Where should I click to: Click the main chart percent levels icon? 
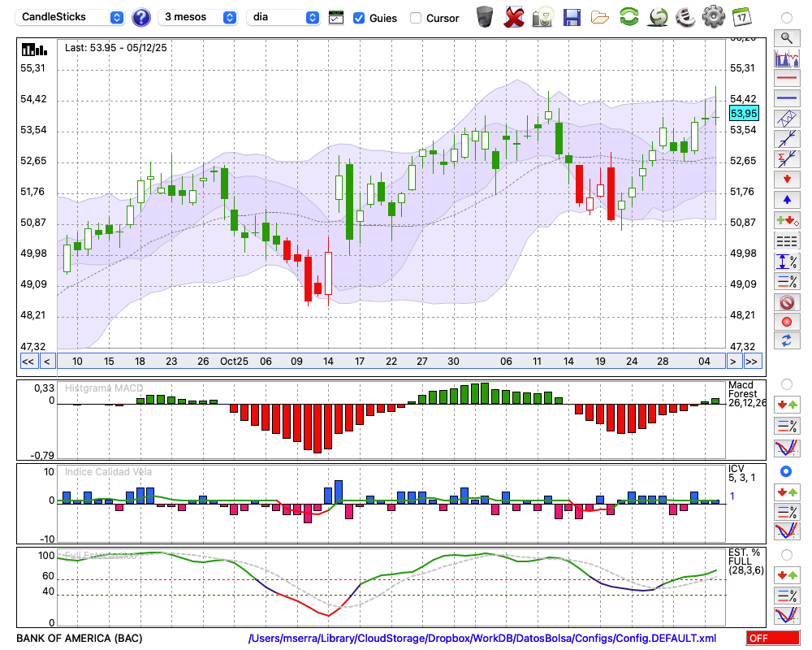click(x=787, y=281)
